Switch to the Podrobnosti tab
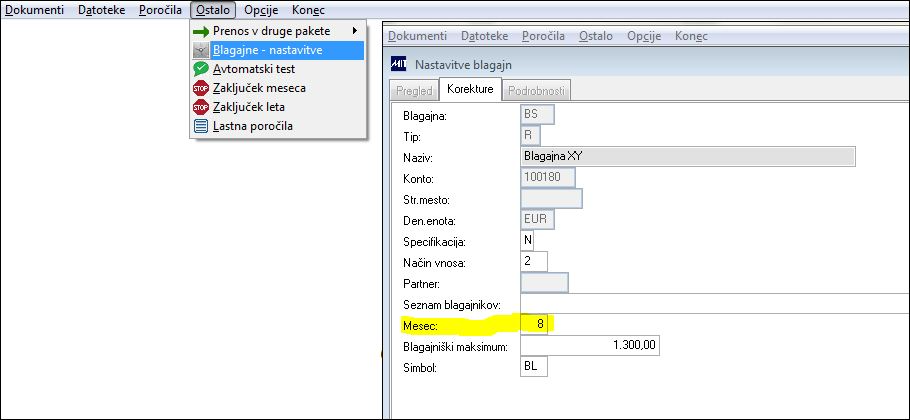910x420 pixels. point(537,90)
